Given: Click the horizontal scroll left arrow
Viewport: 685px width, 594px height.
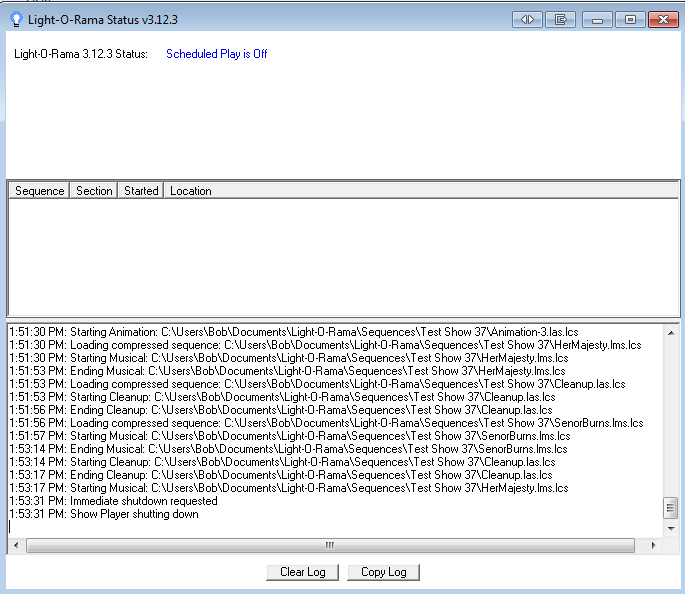Looking at the screenshot, I should coord(16,545).
